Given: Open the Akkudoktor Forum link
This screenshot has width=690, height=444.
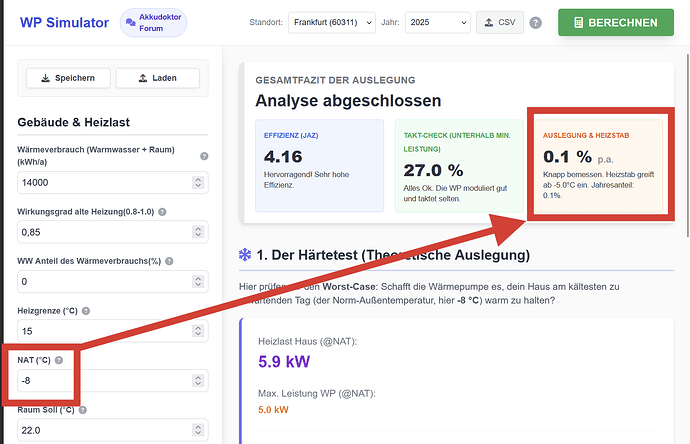Looking at the screenshot, I should (153, 22).
